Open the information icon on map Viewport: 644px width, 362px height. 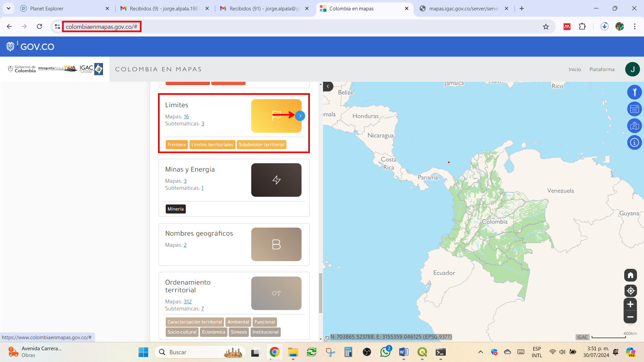(x=634, y=142)
